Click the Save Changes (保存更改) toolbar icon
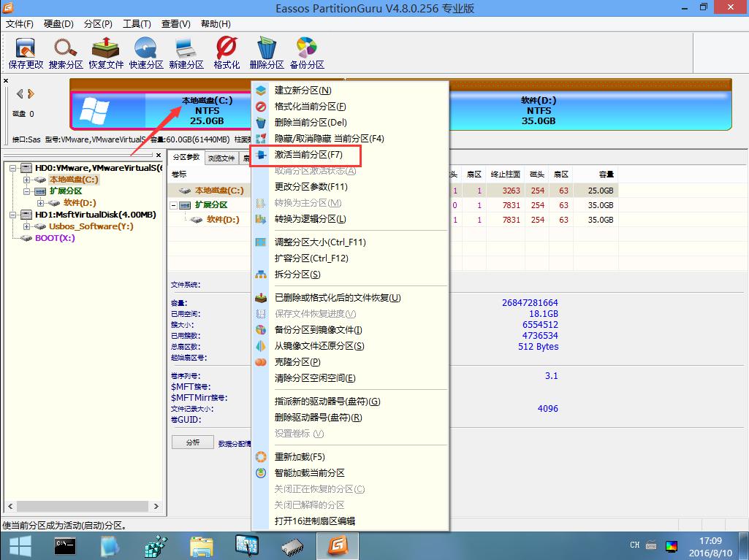This screenshot has height=560, width=749. coord(26,53)
